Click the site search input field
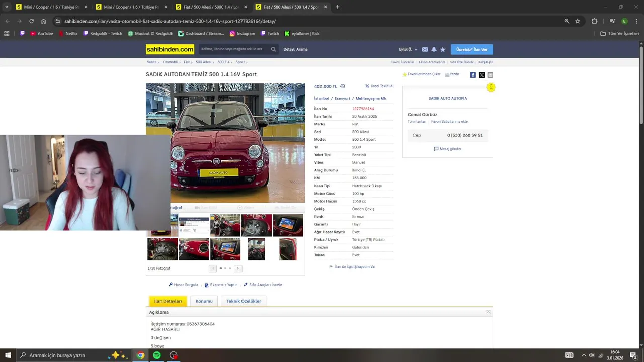 tap(234, 49)
